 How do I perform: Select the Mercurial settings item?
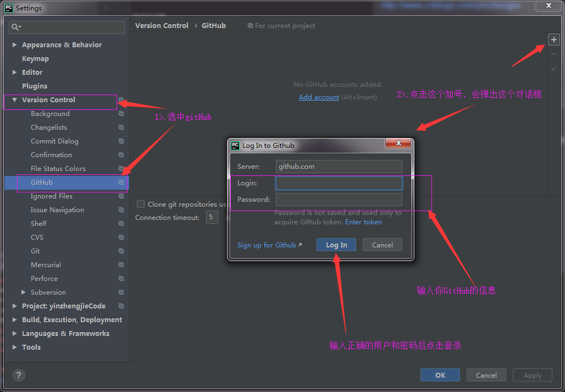(x=46, y=264)
